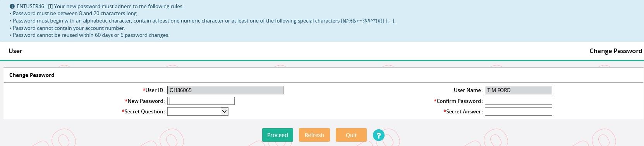
Task: Click the New Password label
Action: pyautogui.click(x=145, y=101)
